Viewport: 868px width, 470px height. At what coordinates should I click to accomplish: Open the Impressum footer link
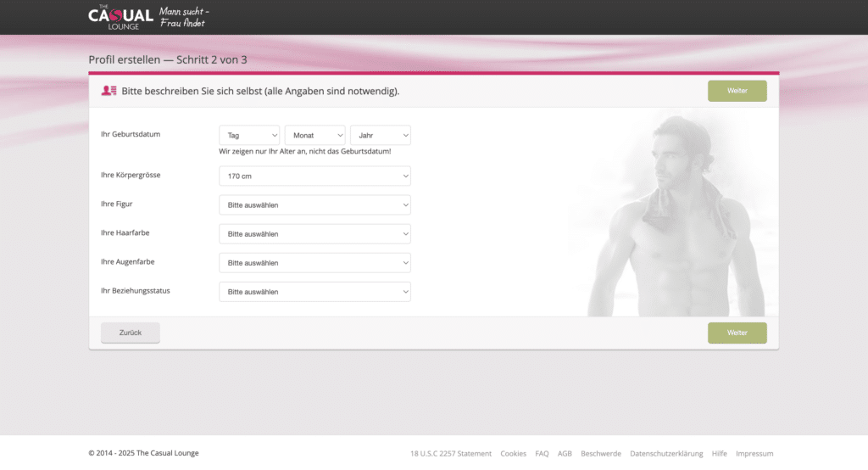[754, 453]
